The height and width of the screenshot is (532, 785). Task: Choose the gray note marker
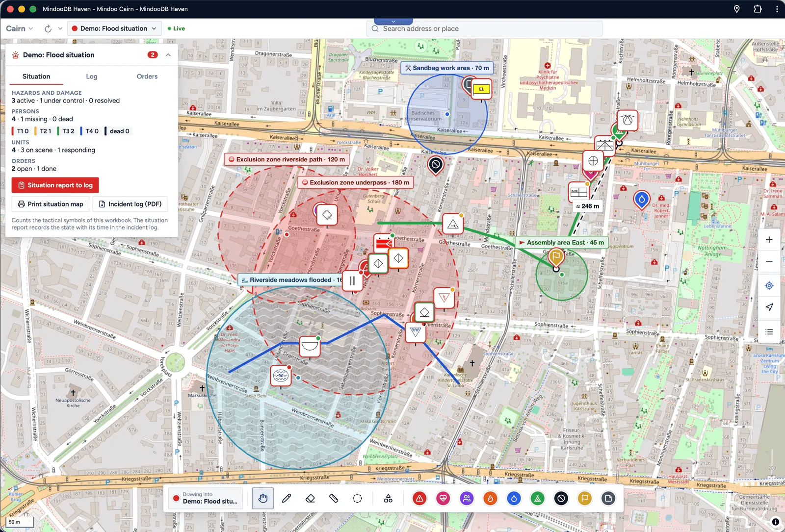608,499
